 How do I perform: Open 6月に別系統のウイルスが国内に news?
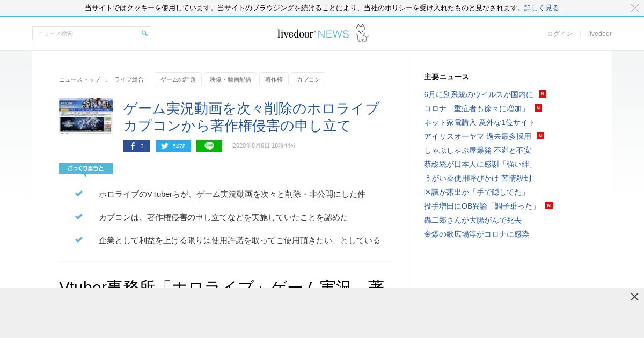click(479, 94)
